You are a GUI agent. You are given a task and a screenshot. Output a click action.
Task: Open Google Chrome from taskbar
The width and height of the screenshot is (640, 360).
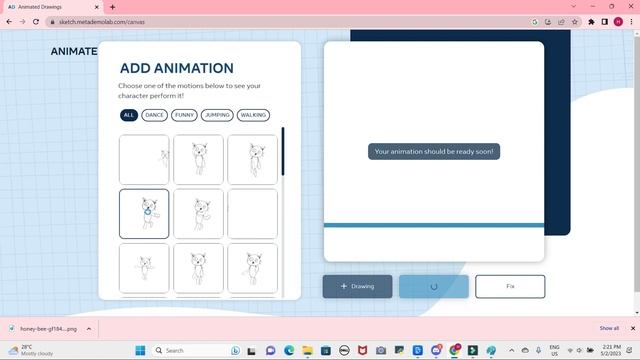click(x=454, y=351)
